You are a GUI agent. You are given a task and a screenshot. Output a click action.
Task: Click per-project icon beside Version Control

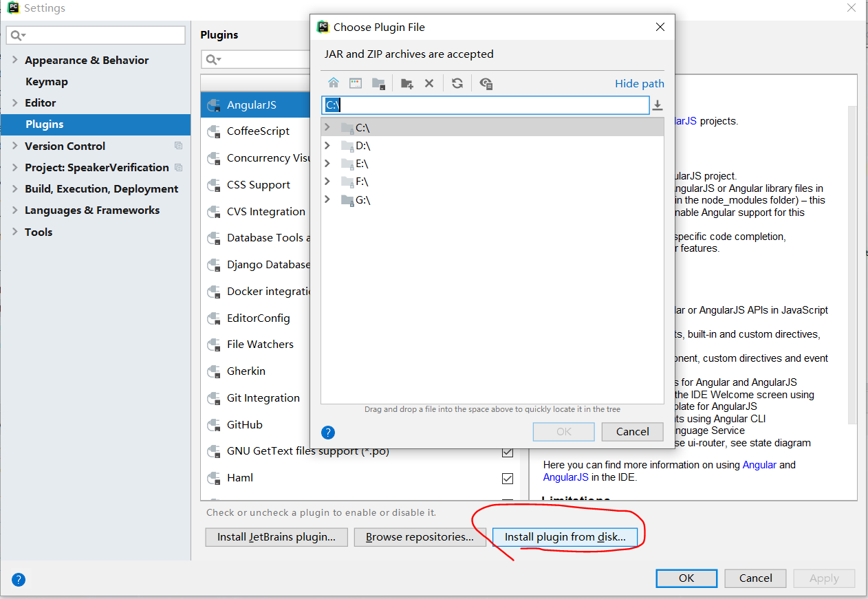179,146
